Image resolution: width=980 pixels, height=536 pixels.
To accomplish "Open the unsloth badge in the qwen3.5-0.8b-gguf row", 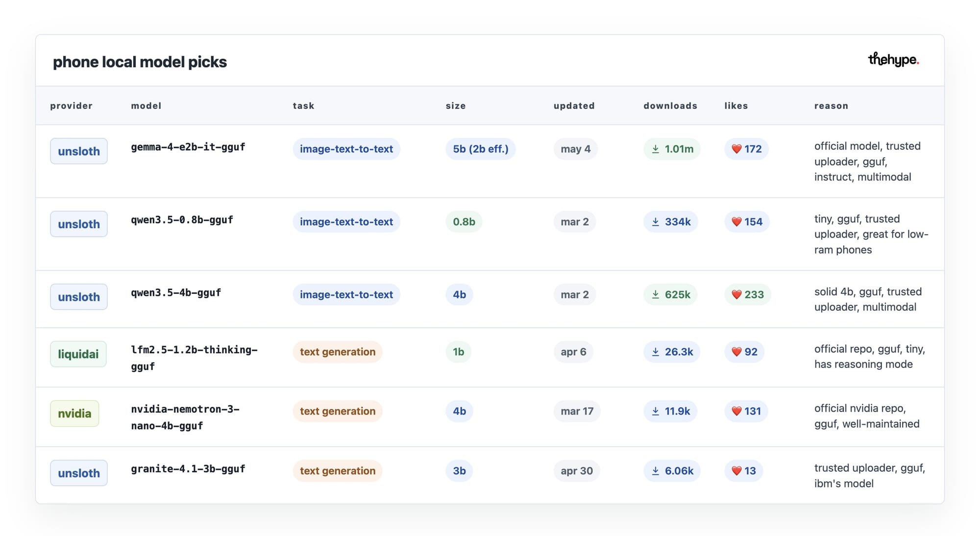I will (78, 224).
